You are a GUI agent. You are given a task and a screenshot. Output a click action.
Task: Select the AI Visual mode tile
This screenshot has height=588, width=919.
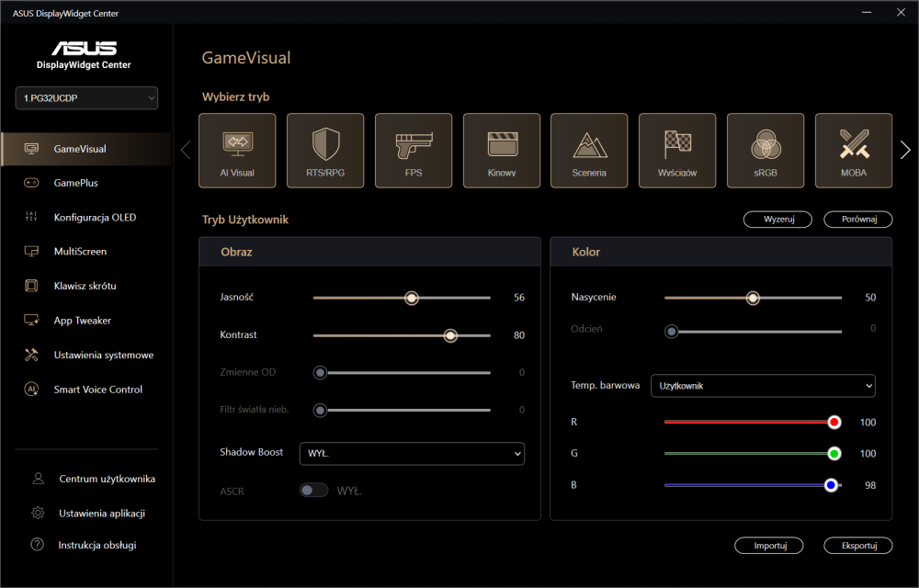[x=237, y=151]
